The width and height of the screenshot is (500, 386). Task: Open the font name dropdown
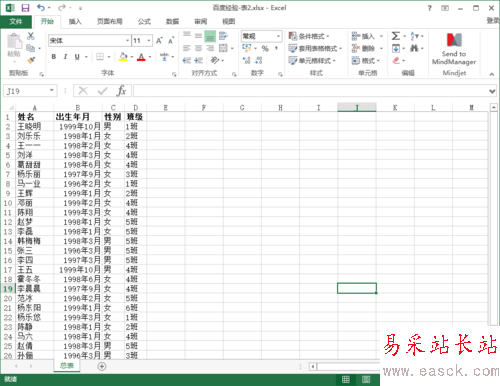tap(128, 41)
